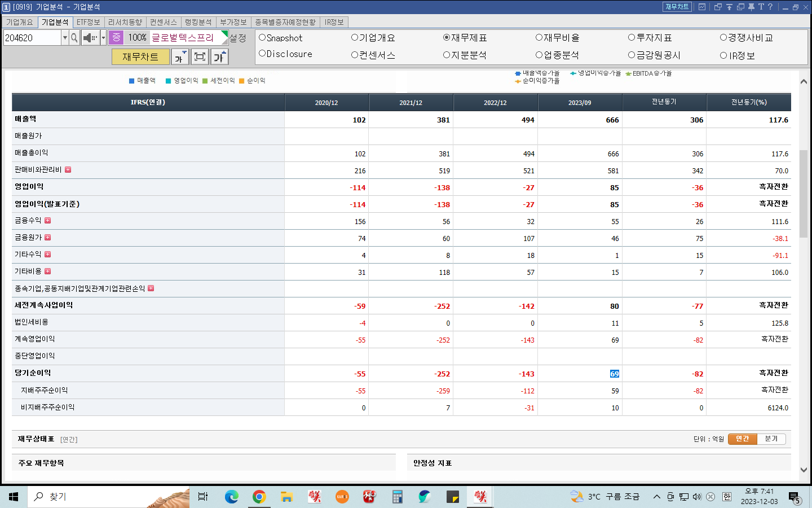Image resolution: width=812 pixels, height=508 pixels.
Task: Open the stock code dropdown arrow
Action: (65, 38)
